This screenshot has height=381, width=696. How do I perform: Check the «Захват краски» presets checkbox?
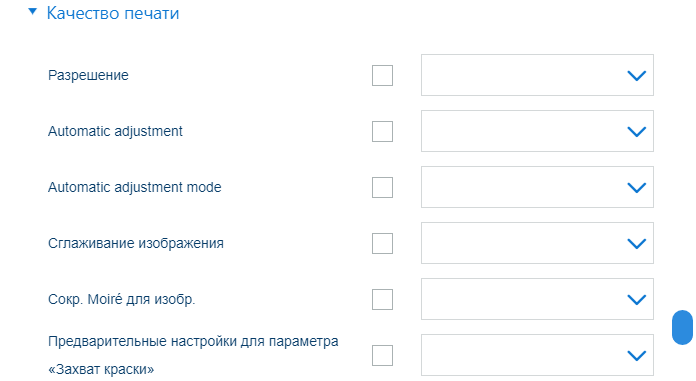pos(382,355)
